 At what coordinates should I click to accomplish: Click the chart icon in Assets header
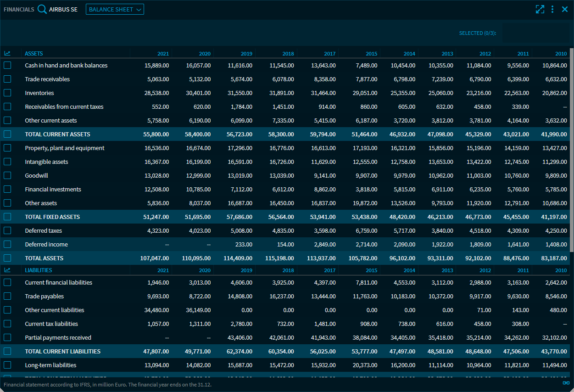click(7, 54)
